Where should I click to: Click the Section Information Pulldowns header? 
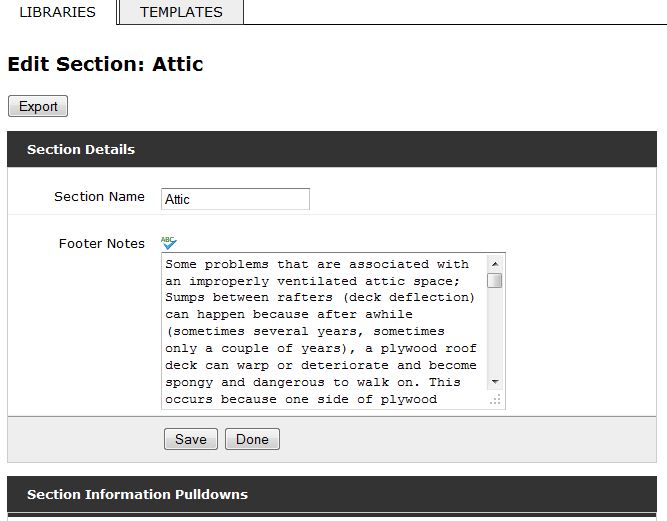click(332, 494)
